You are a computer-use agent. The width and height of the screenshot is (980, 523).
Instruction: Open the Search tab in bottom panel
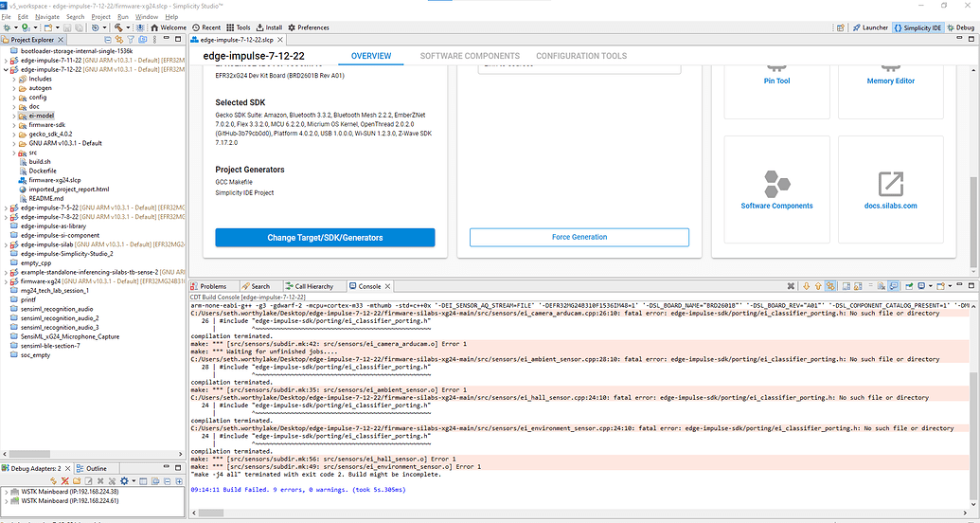click(x=257, y=286)
